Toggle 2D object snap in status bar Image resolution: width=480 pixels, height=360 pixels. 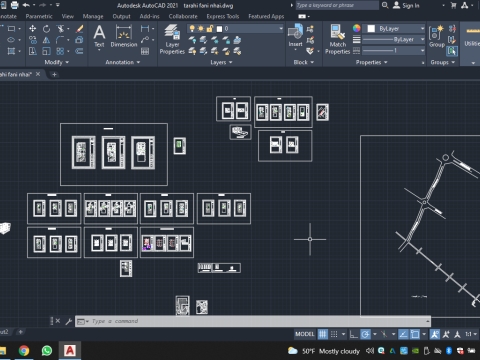point(415,334)
